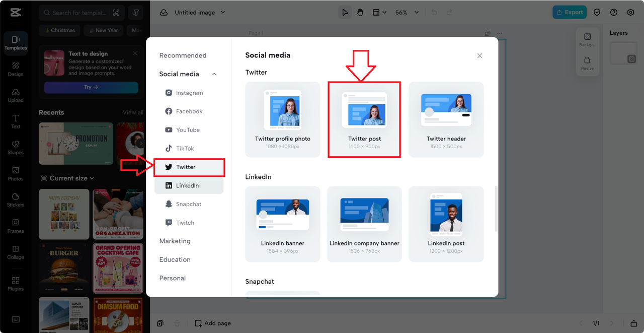The width and height of the screenshot is (644, 333).
Task: Click the Christmas tag chip
Action: tap(59, 30)
